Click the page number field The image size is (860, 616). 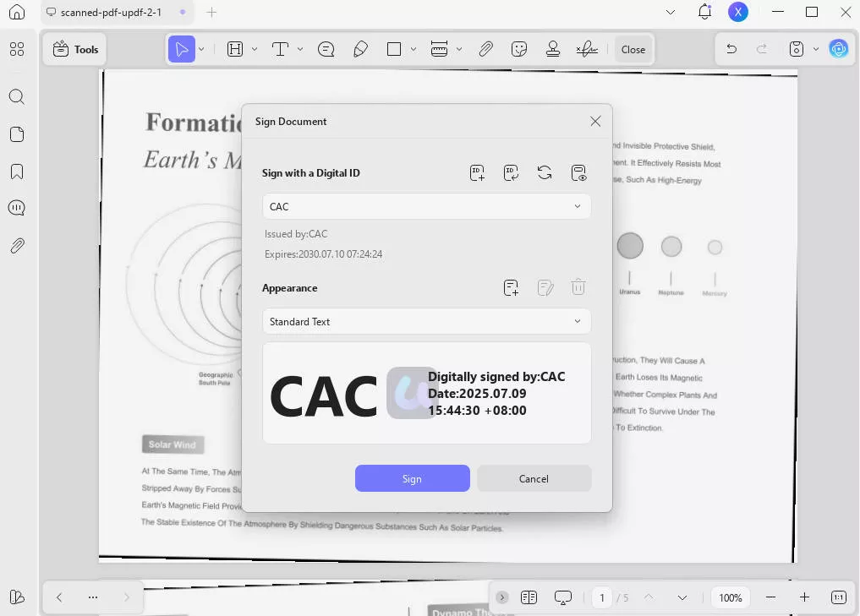(602, 597)
